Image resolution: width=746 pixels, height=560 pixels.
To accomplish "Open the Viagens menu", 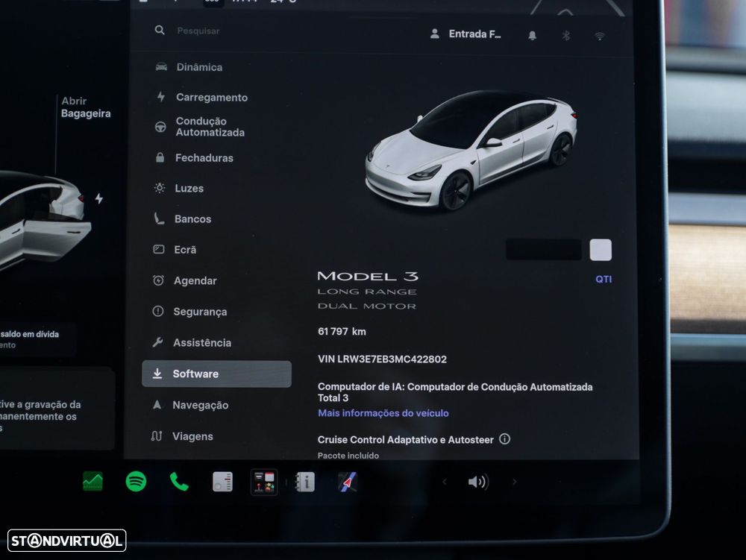I will [182, 436].
